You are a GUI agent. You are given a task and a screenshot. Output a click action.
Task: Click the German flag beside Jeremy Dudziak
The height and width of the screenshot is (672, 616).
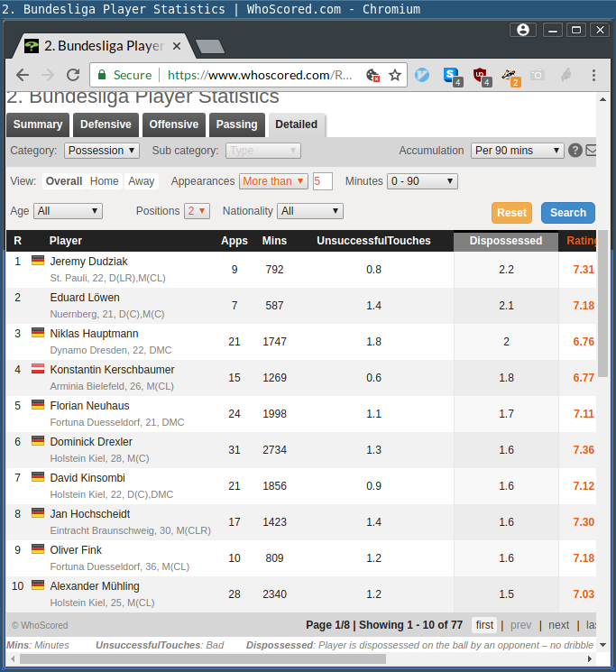(x=38, y=261)
